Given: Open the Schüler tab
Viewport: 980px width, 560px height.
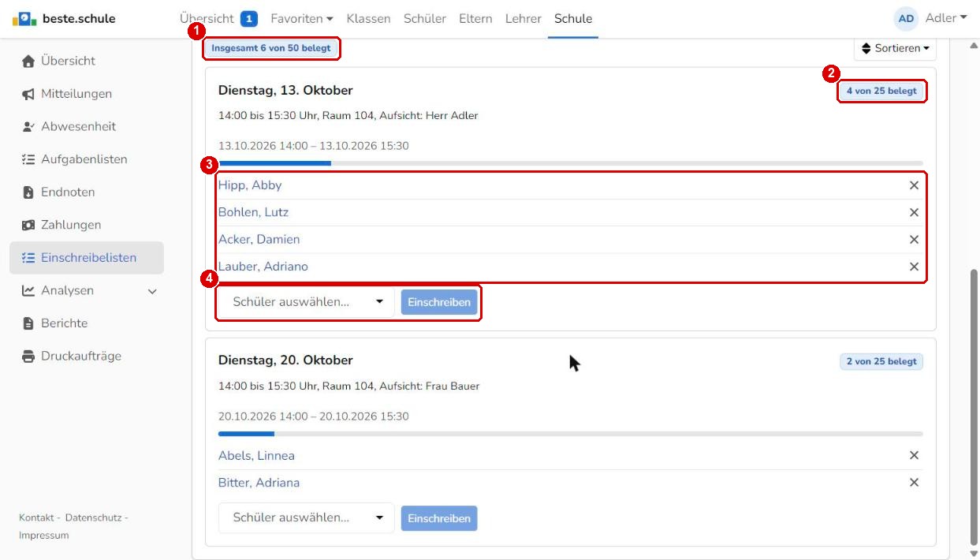Looking at the screenshot, I should click(x=425, y=18).
